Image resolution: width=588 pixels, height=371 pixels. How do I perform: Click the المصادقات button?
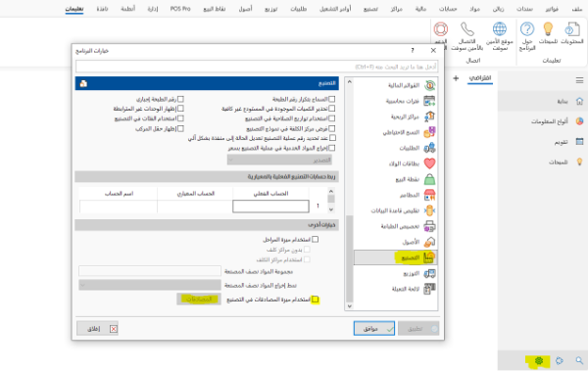(199, 299)
